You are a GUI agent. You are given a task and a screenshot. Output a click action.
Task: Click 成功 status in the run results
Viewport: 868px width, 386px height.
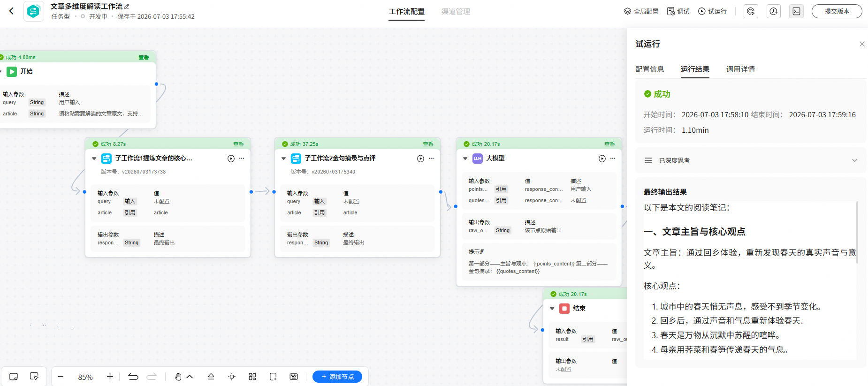pyautogui.click(x=657, y=94)
